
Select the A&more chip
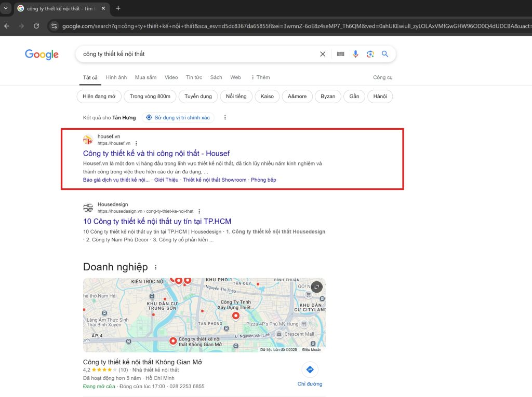297,97
